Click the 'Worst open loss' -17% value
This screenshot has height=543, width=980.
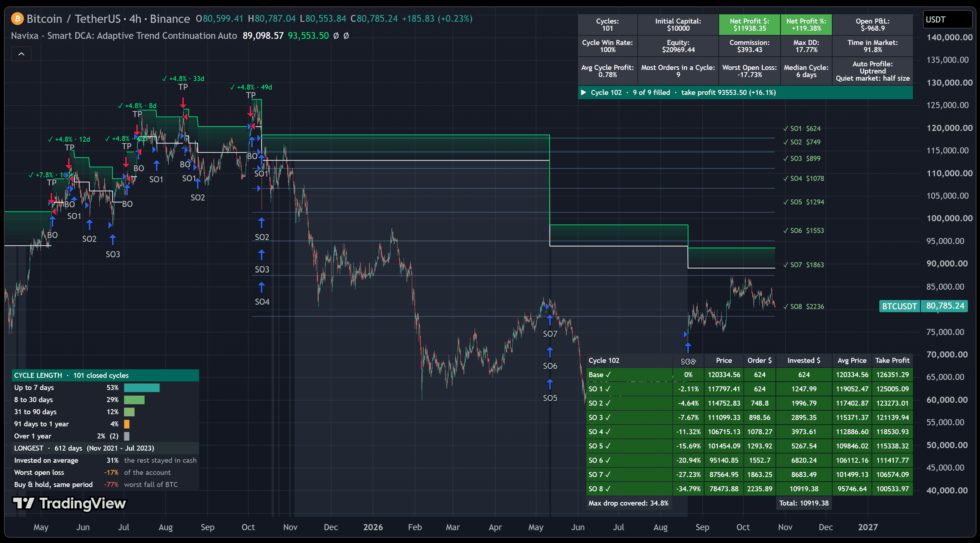tap(111, 473)
